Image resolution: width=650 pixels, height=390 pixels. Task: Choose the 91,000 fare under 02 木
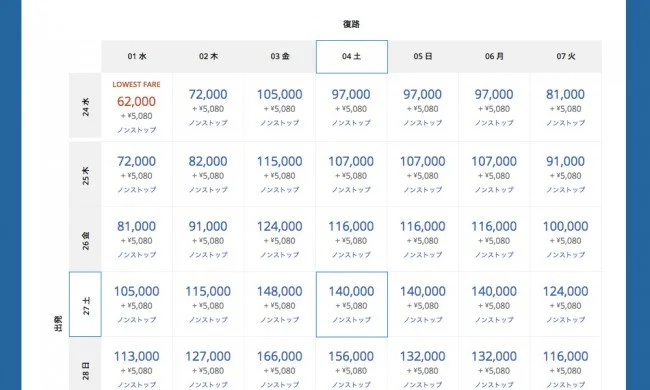point(208,239)
